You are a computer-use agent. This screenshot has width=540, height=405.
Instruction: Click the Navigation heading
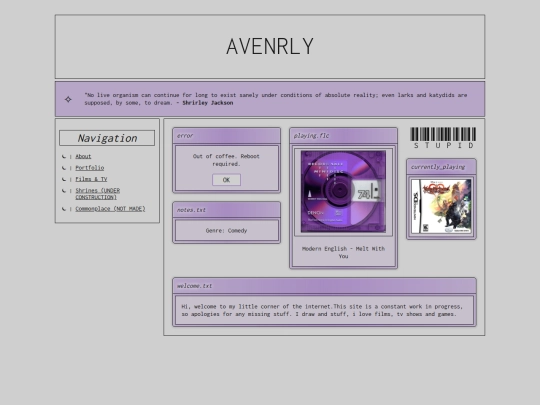click(107, 138)
